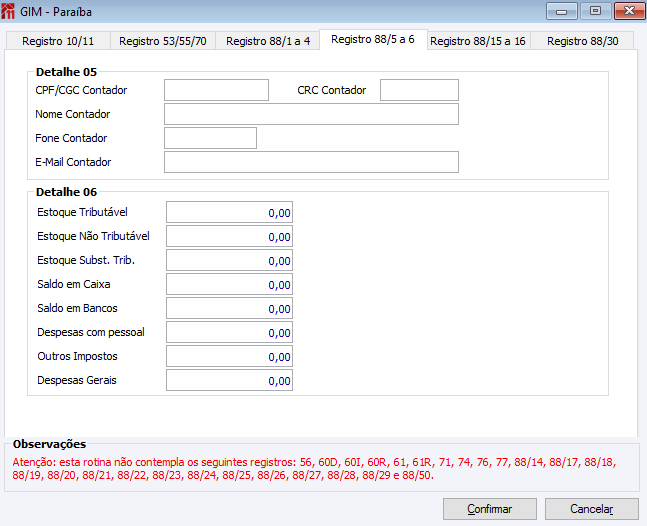Minimize the GIM - Paraíba window
The image size is (647, 526).
point(562,11)
